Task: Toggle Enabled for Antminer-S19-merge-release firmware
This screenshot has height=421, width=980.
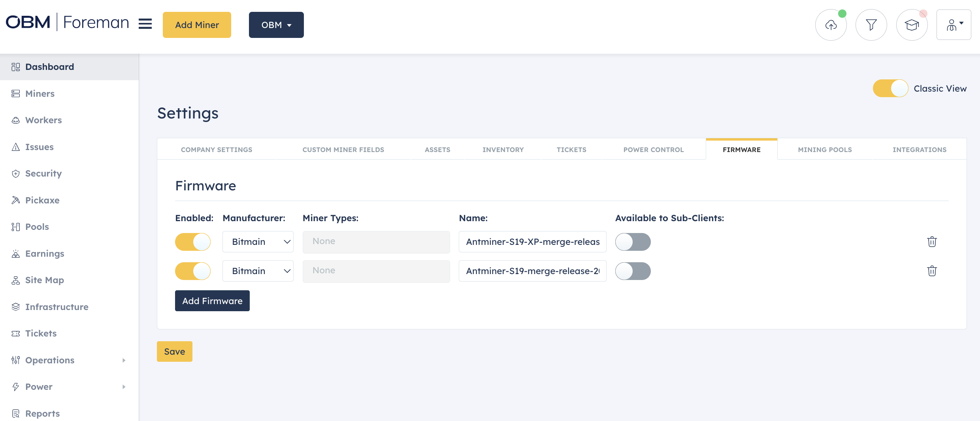Action: 193,271
